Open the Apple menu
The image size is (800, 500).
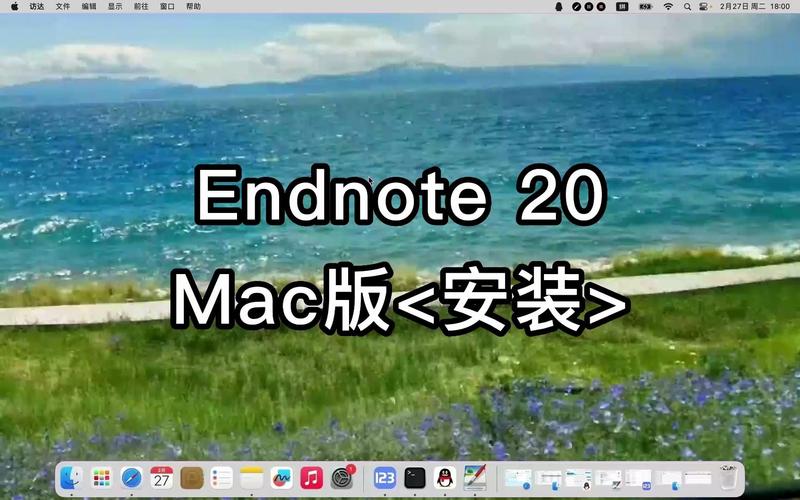[14, 6]
